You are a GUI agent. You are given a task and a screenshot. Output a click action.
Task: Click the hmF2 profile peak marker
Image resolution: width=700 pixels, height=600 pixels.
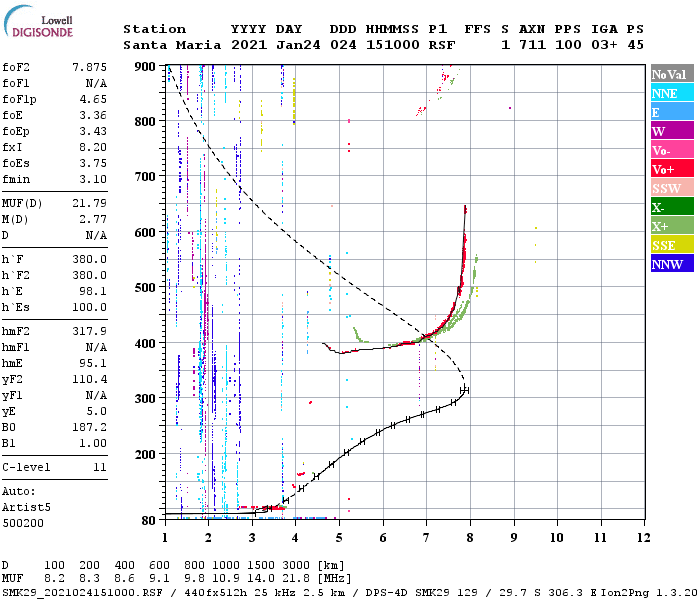point(465,391)
